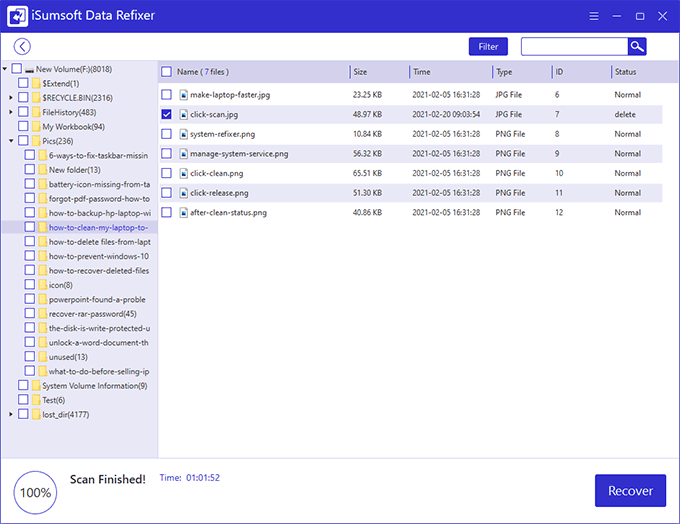
Task: Click the 100% scan progress circle
Action: click(35, 492)
